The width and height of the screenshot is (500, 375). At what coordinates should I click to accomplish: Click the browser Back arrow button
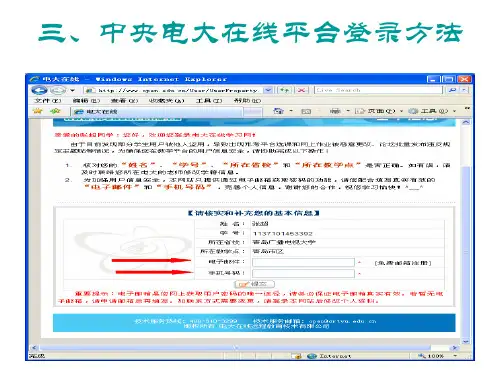pyautogui.click(x=39, y=90)
